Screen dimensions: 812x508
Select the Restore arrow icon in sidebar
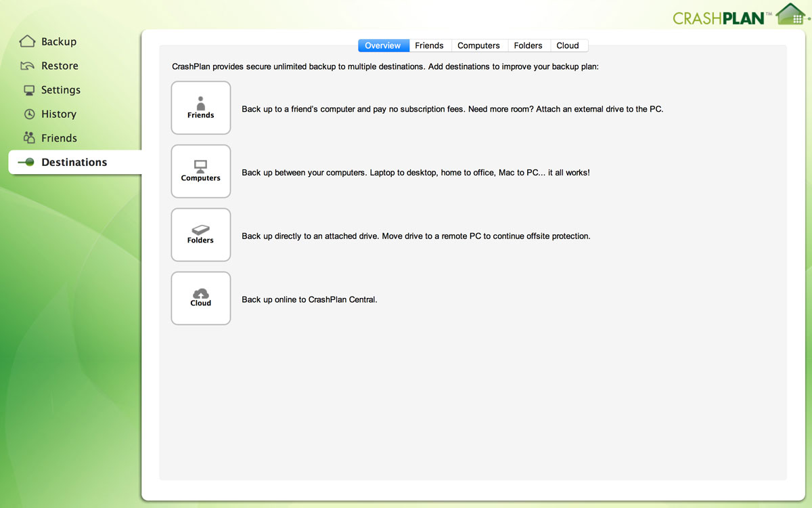click(27, 66)
